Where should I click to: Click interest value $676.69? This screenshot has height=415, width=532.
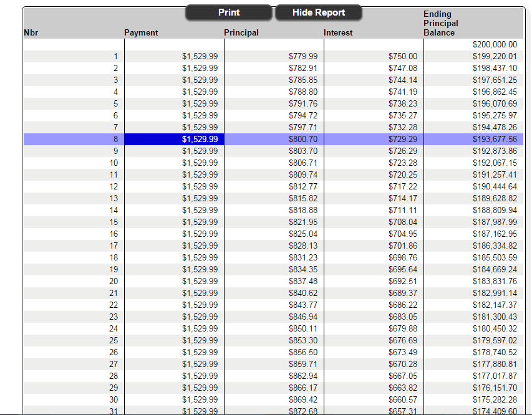[403, 340]
